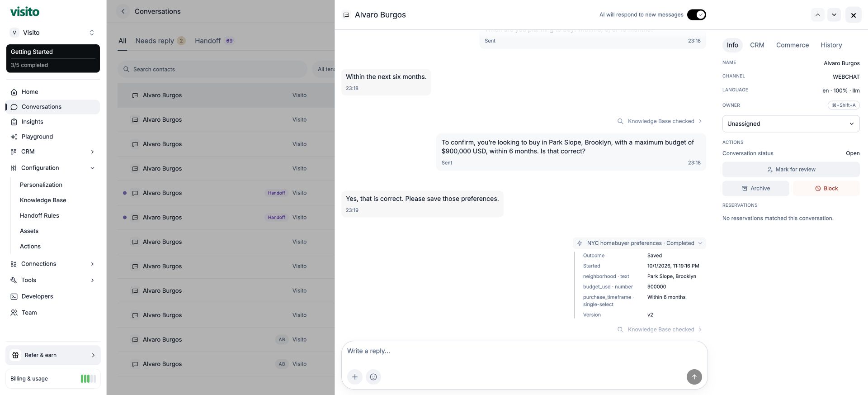The width and height of the screenshot is (868, 395).
Task: Open the Unassigned owner dropdown
Action: 791,124
